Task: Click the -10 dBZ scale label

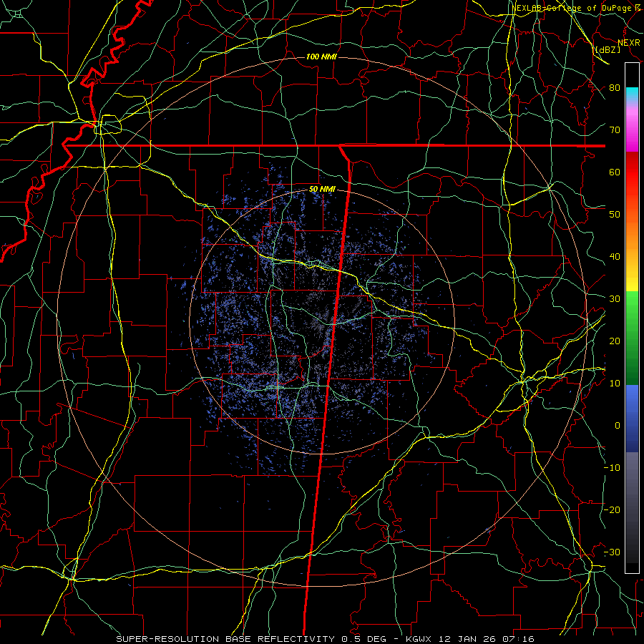Action: point(612,467)
